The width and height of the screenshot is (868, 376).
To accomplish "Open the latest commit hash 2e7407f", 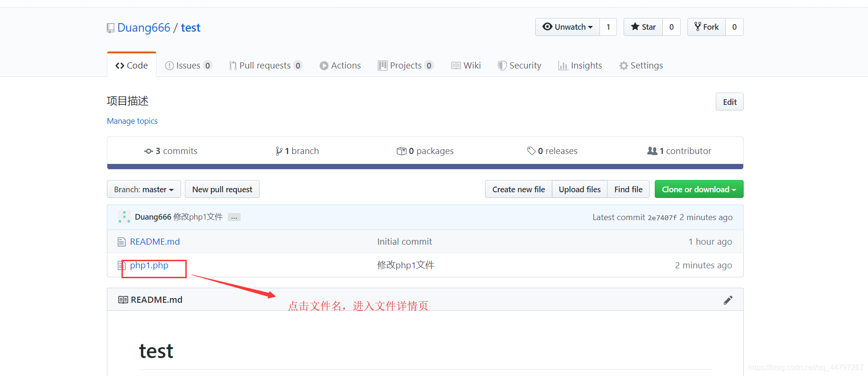I will point(662,217).
